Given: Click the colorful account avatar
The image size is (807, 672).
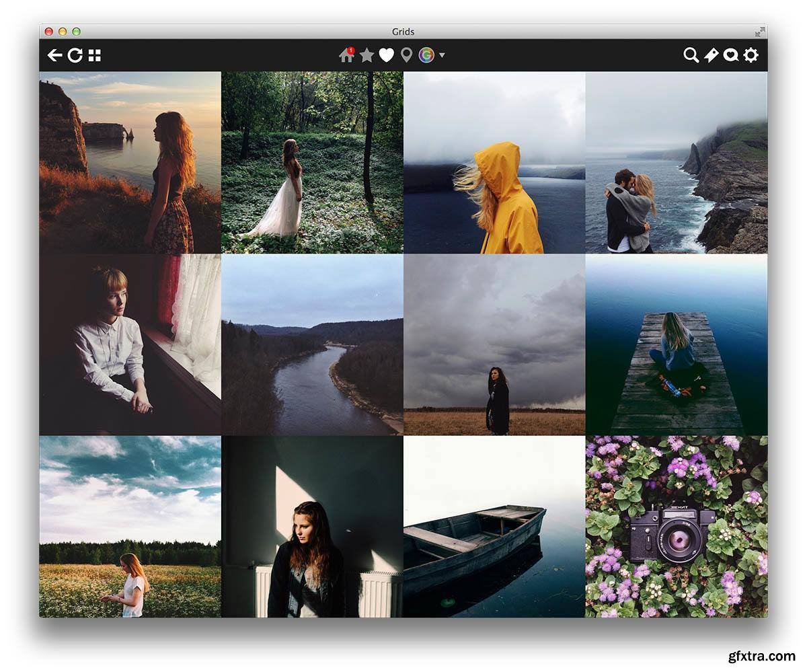Looking at the screenshot, I should 426,55.
